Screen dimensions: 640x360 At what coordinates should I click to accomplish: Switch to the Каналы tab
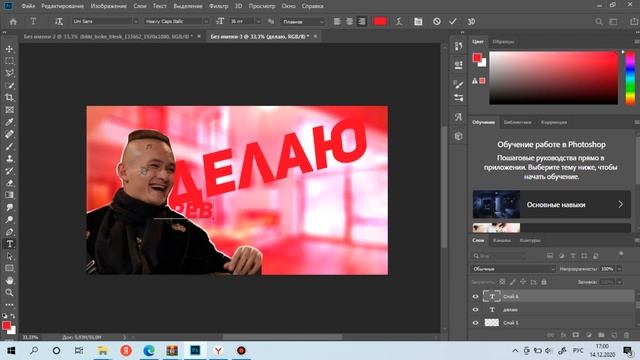[x=502, y=240]
